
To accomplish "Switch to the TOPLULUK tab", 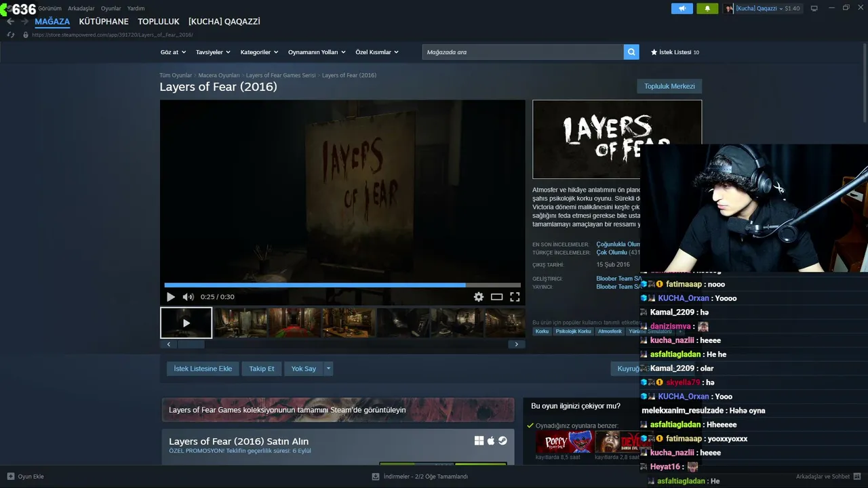I will click(x=159, y=22).
